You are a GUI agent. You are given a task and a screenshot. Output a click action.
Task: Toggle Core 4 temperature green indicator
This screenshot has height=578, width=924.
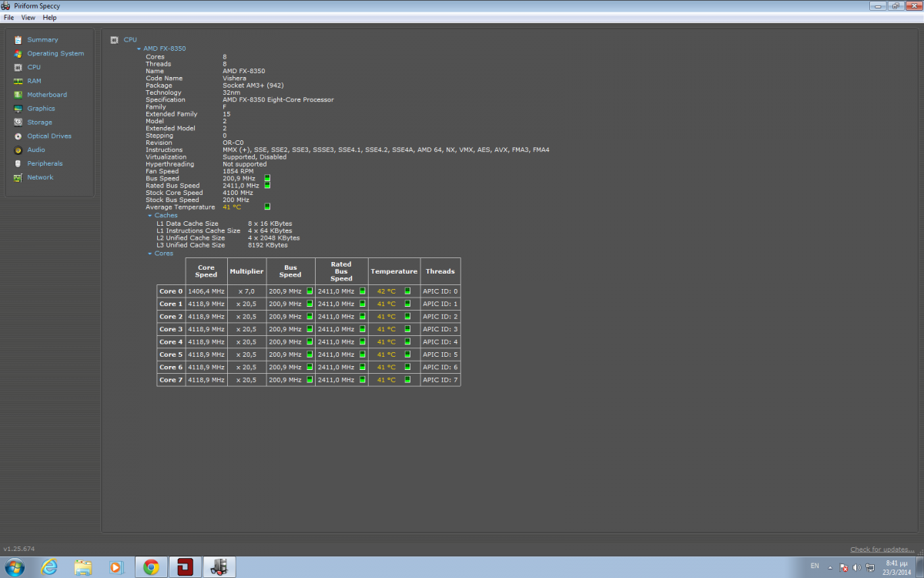(x=407, y=341)
